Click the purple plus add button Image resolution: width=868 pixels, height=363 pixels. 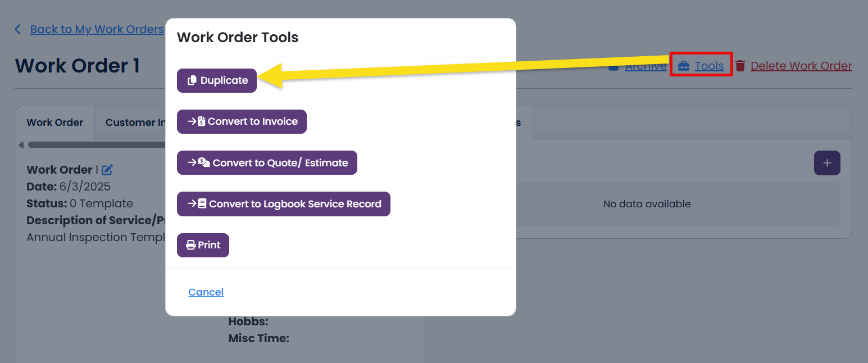(827, 163)
